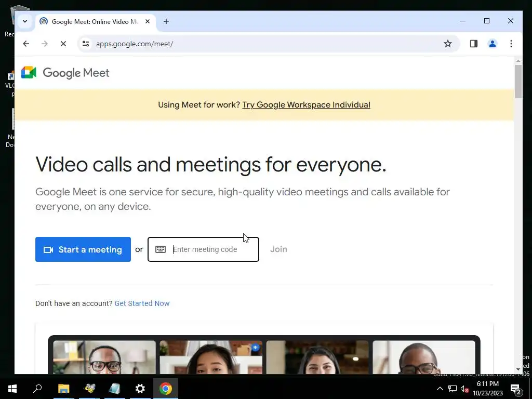Open the bee icon app in taskbar
The width and height of the screenshot is (532, 399).
(x=89, y=389)
